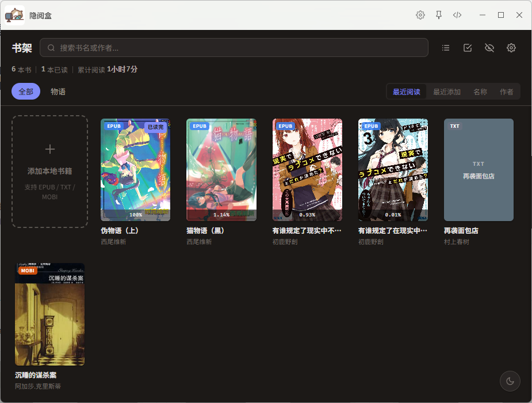This screenshot has height=403, width=532.
Task: Switch to list view icon
Action: pos(446,48)
